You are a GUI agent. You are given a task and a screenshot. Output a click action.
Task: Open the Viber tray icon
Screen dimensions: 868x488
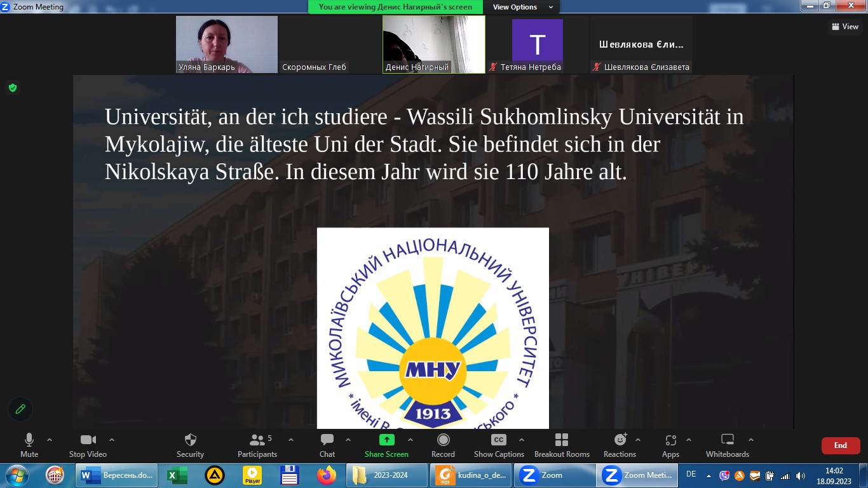724,475
